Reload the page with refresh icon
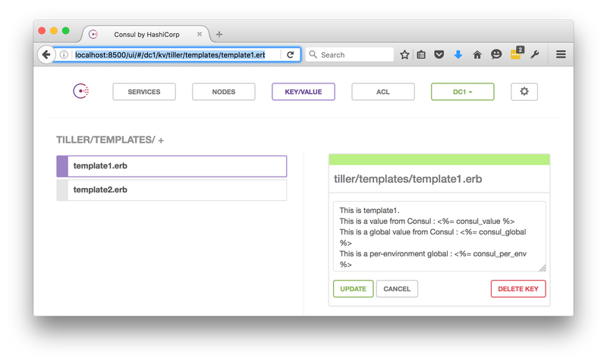 pyautogui.click(x=290, y=55)
